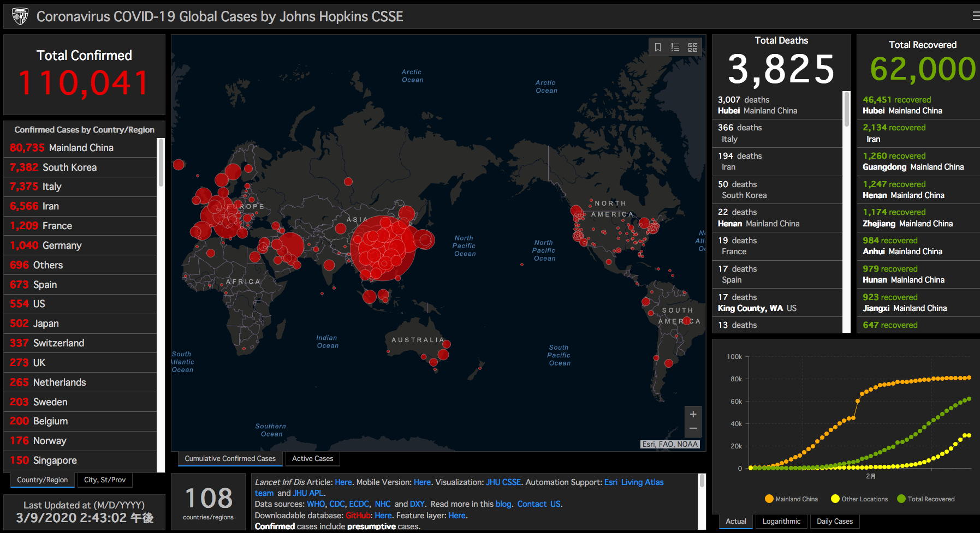Select Japan in the confirmed cases list
Viewport: 980px width, 533px height.
(x=80, y=324)
